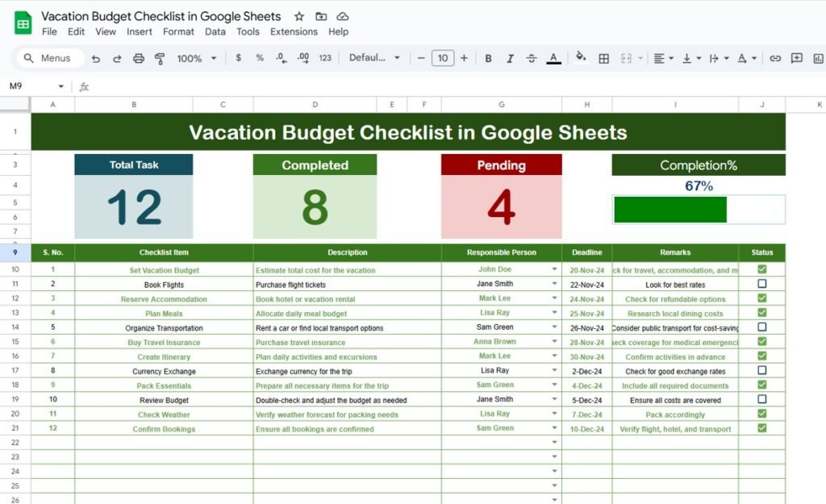Click the Menus search button
The width and height of the screenshot is (826, 504).
tap(46, 58)
